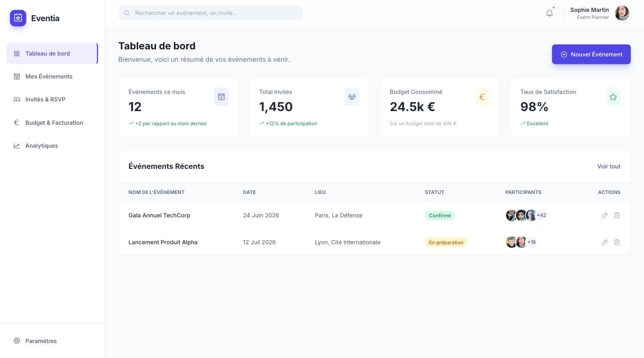The width and height of the screenshot is (644, 358).
Task: Click the location Paris, La Défense
Action: click(338, 216)
